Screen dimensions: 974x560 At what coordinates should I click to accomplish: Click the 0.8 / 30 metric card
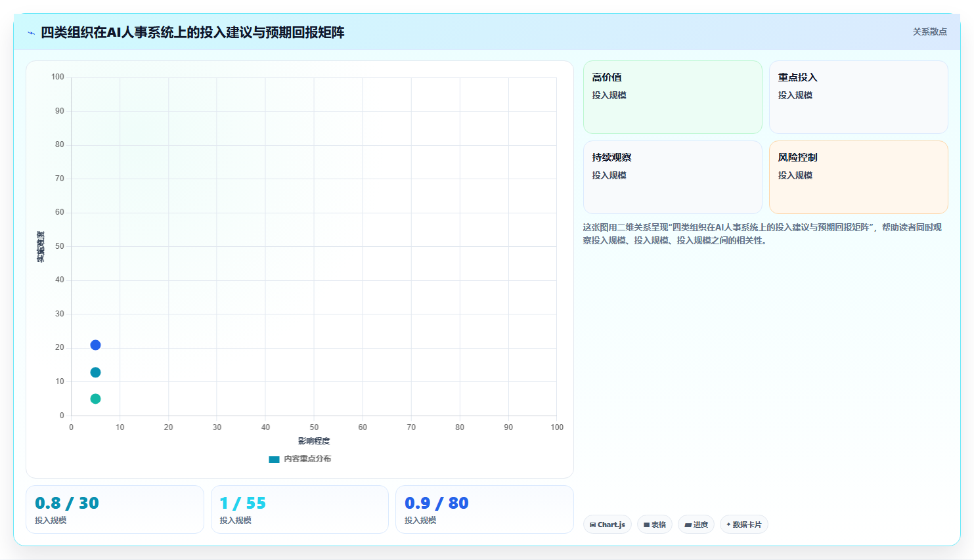[x=115, y=509]
